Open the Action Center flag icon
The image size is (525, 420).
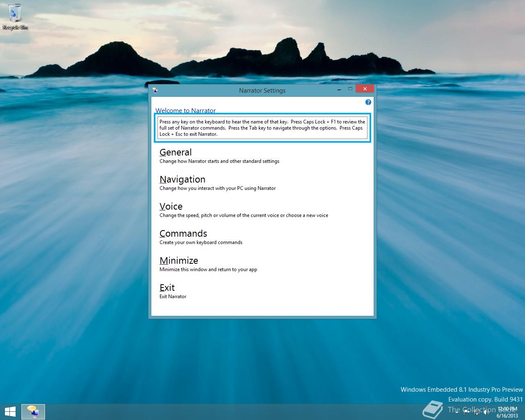pos(466,412)
